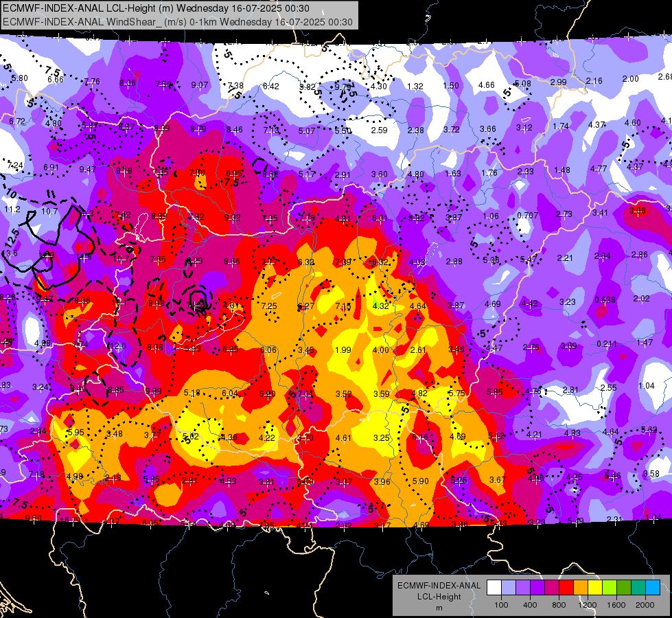This screenshot has width=672, height=618.
Task: Click the legend tick label 1200
Action: coord(587,605)
